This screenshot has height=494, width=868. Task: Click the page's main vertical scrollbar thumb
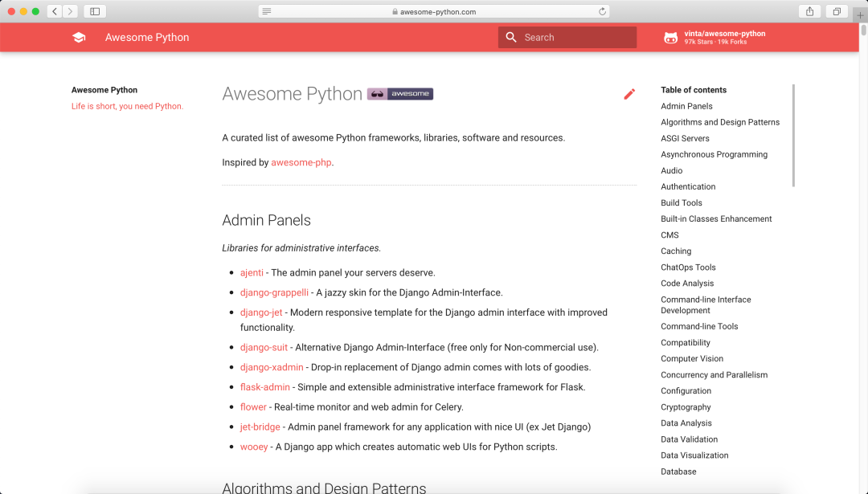coord(863,31)
